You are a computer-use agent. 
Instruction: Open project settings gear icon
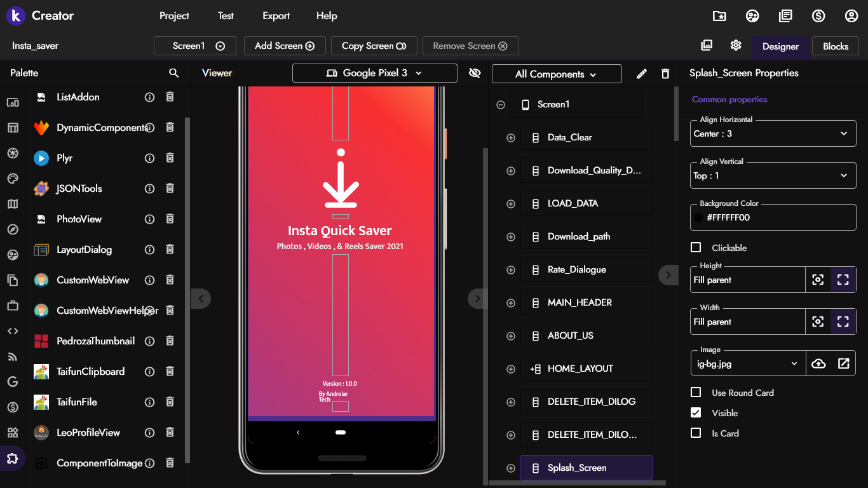pos(736,45)
